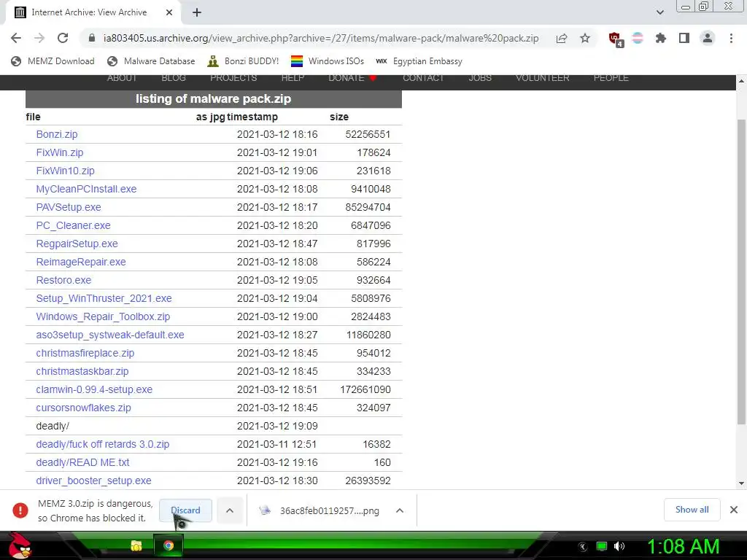Viewport: 747px width, 560px height.
Task: Expand options for the 36ac8feb0119257 png download
Action: pyautogui.click(x=400, y=510)
